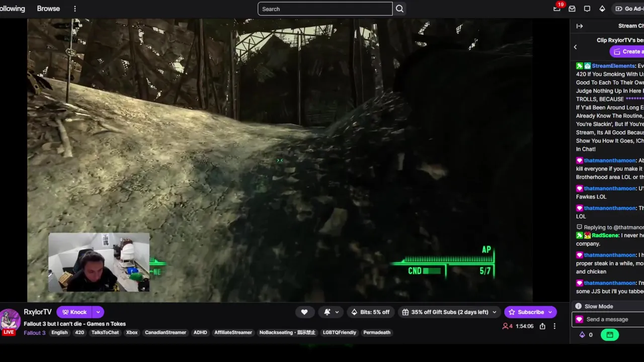The width and height of the screenshot is (644, 362).
Task: Click the Knock button
Action: pos(74,312)
